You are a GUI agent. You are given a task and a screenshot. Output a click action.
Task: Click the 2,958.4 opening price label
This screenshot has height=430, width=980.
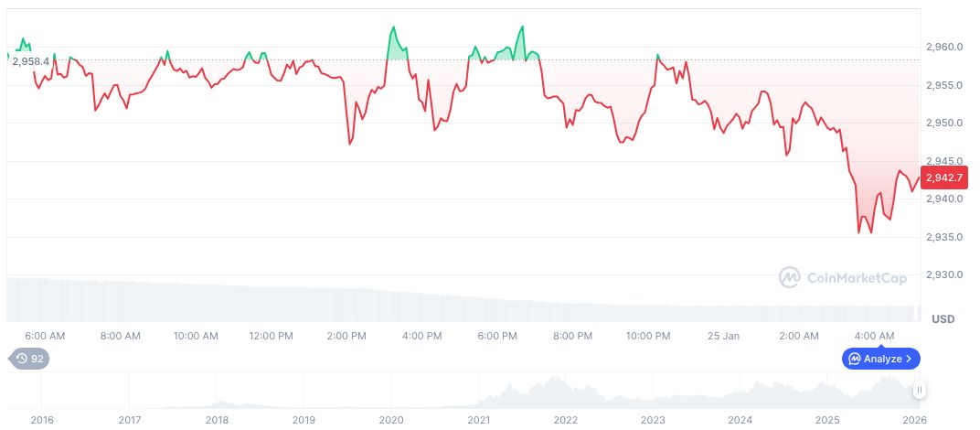click(30, 61)
